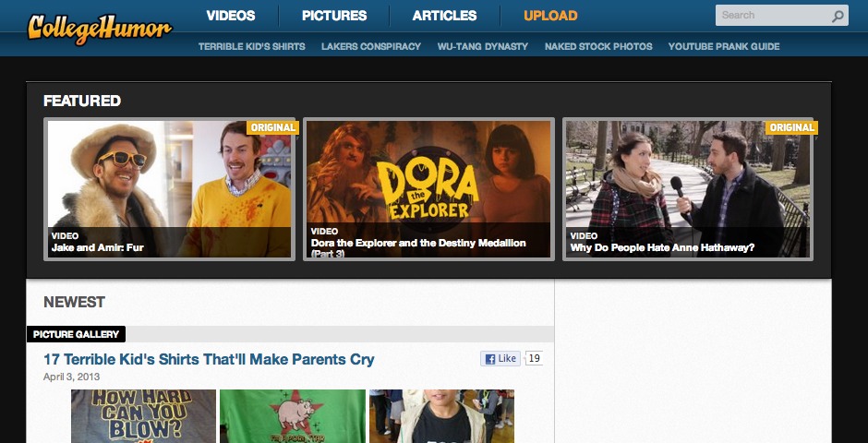
Task: Open 17 Terrible Kid's Shirts article headline
Action: tap(209, 360)
